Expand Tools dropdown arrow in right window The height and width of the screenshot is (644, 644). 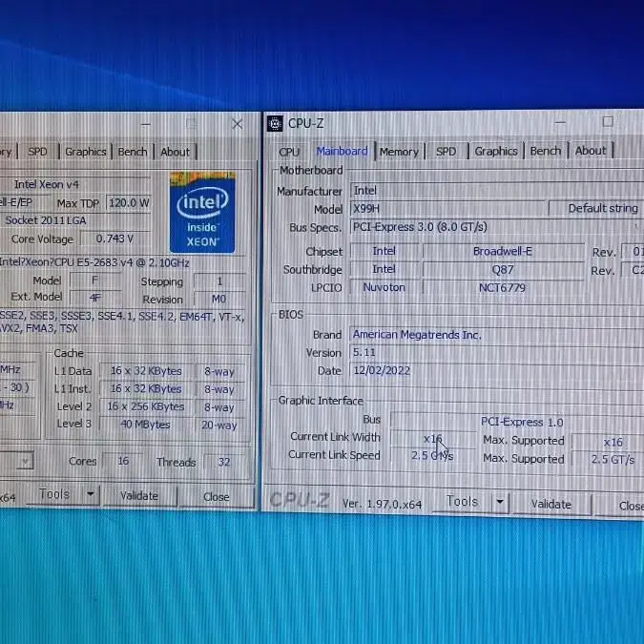click(500, 502)
